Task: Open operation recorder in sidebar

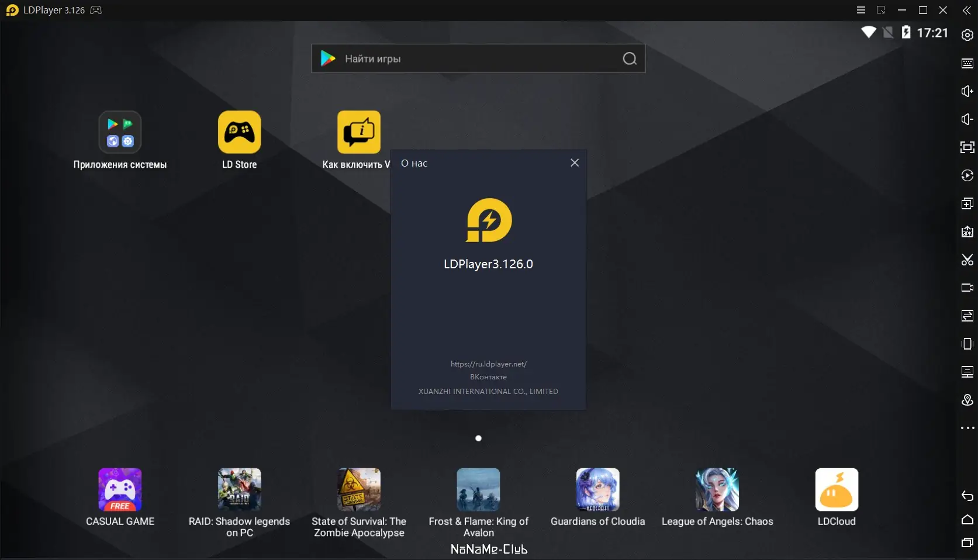Action: coord(967,175)
